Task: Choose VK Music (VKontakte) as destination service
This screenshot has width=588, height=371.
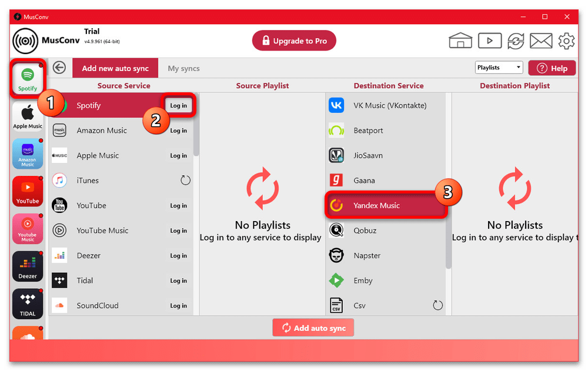Action: pos(386,105)
